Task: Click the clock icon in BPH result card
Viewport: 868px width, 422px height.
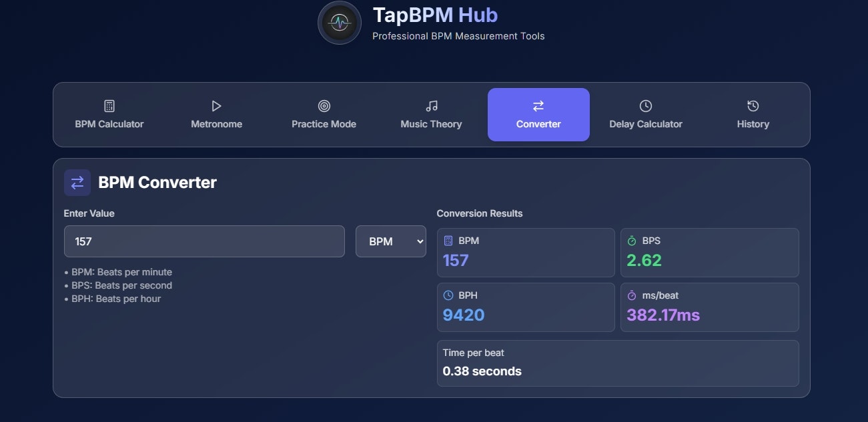Action: (x=448, y=295)
